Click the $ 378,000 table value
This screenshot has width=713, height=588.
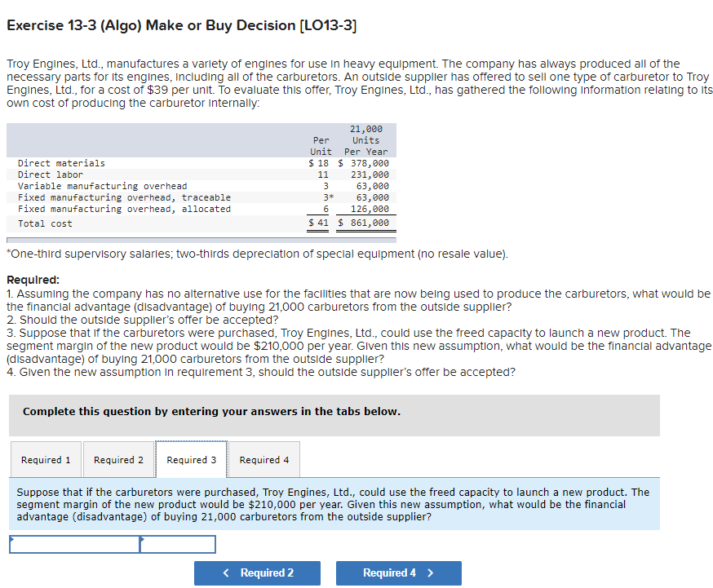point(363,163)
